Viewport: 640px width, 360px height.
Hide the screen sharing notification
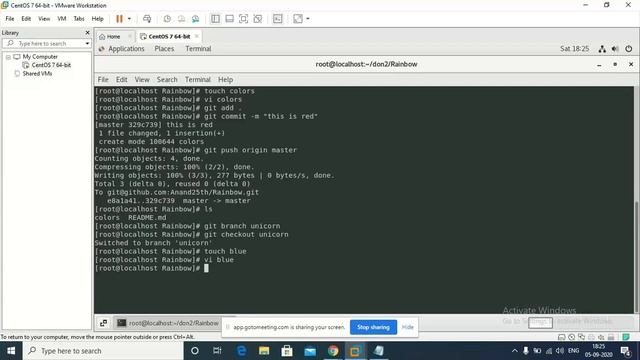(x=407, y=327)
